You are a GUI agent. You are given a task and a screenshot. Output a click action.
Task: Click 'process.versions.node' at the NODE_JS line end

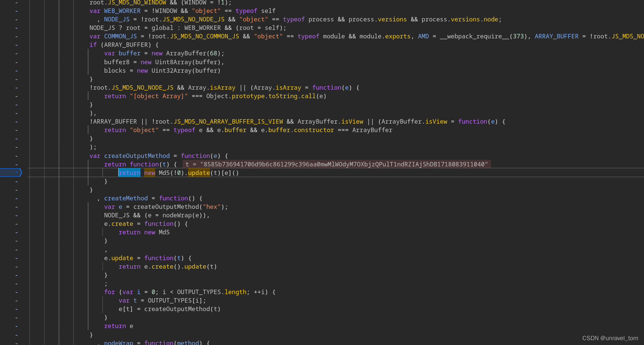(x=460, y=19)
